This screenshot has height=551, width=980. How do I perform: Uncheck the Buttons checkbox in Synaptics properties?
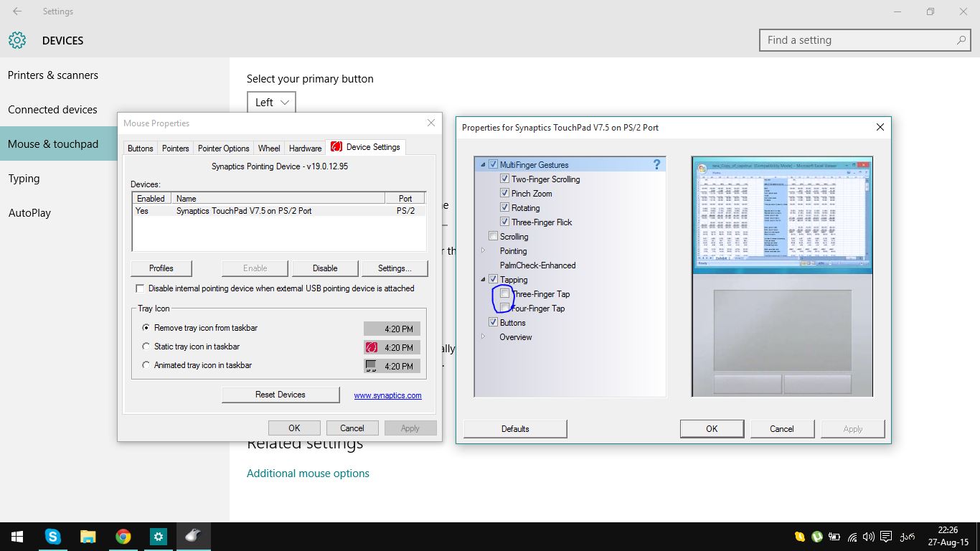pyautogui.click(x=493, y=323)
